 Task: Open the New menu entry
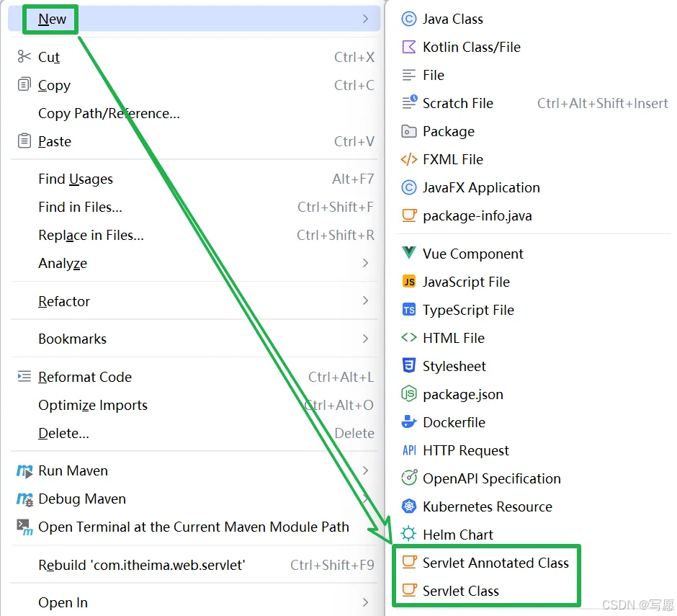pyautogui.click(x=194, y=19)
